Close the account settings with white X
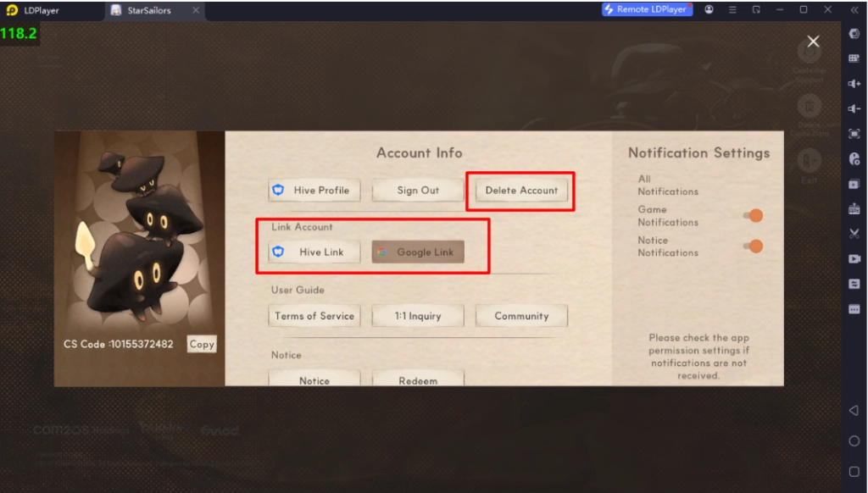Viewport: 868px width, 493px height. point(813,42)
